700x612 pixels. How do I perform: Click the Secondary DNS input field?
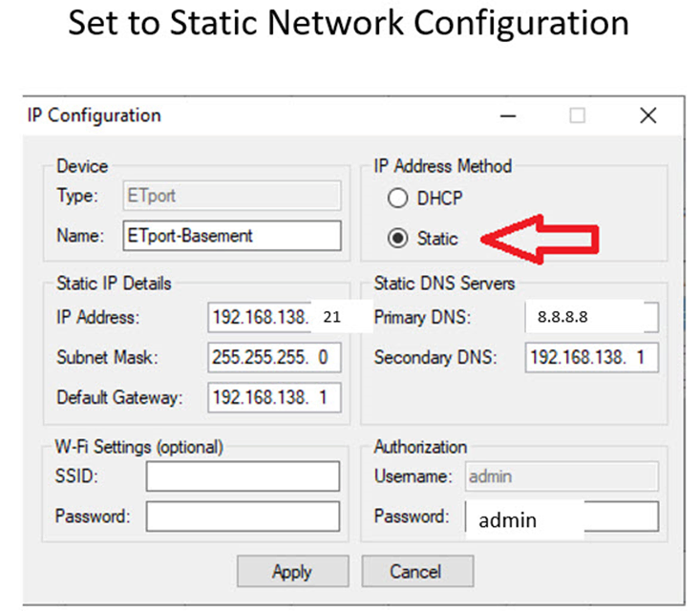(x=591, y=357)
